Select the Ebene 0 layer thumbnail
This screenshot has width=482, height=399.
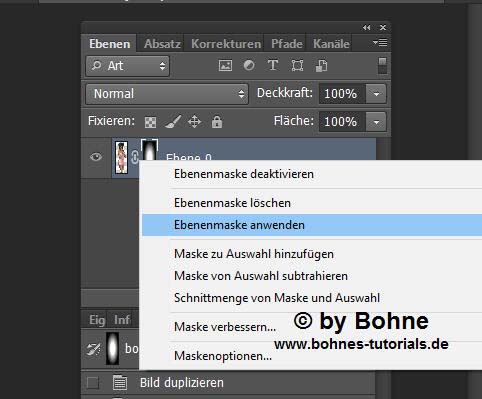121,157
